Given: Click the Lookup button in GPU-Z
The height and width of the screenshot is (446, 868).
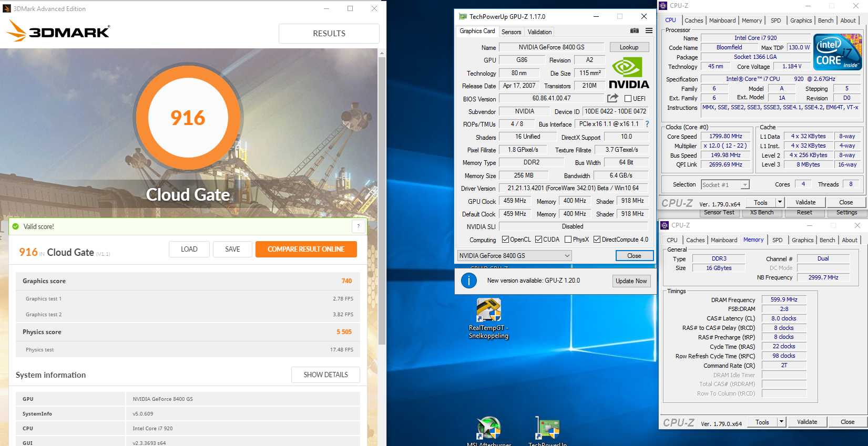Looking at the screenshot, I should (629, 47).
